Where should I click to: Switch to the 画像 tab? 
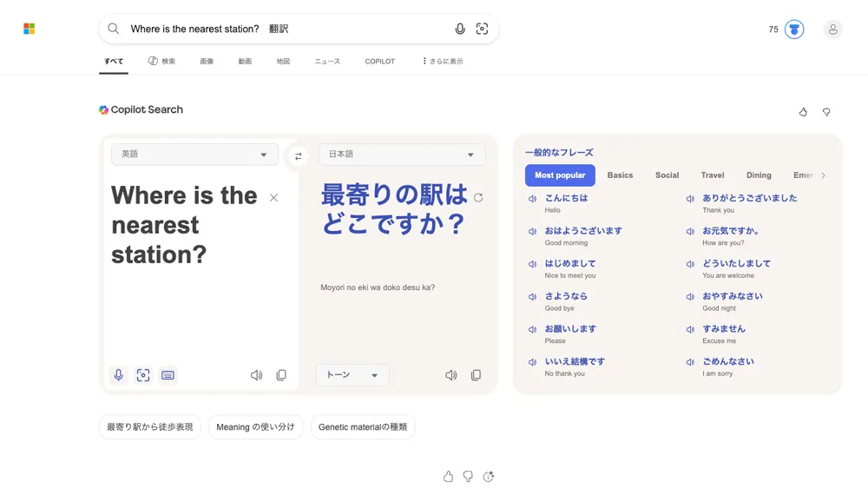207,61
